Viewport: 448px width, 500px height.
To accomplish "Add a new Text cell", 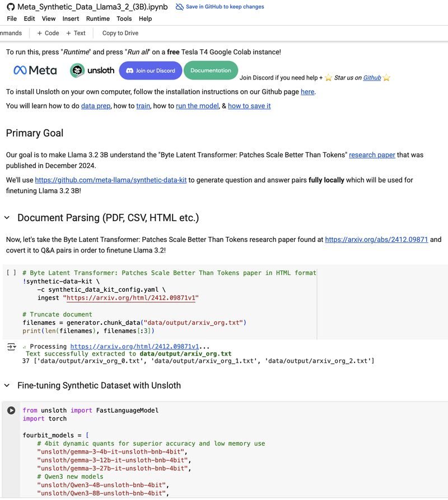I will coord(76,33).
